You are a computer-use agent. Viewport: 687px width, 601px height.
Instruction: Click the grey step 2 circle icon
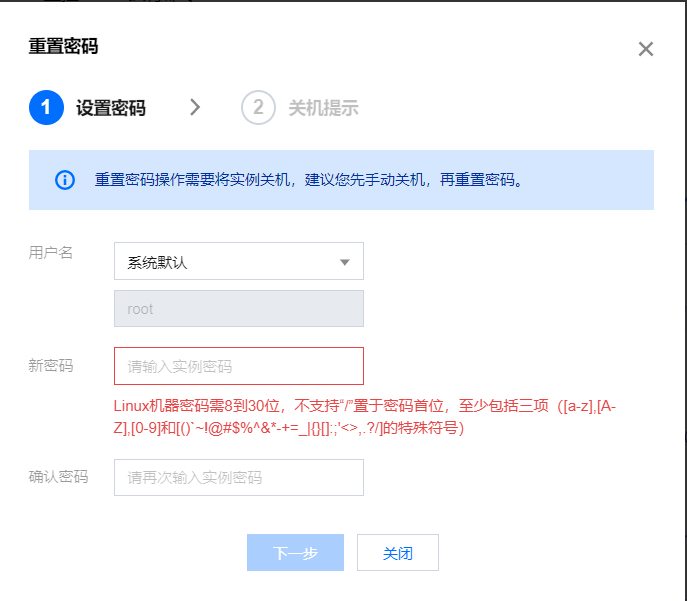[x=258, y=108]
